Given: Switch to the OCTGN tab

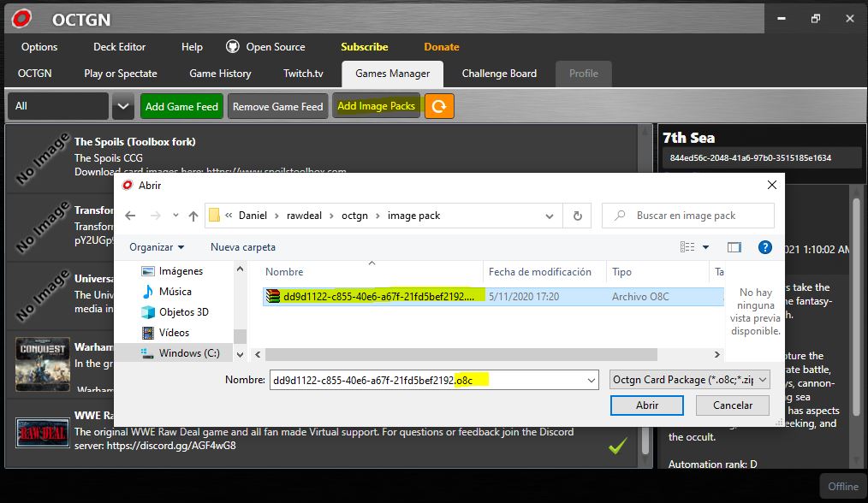Looking at the screenshot, I should tap(35, 74).
